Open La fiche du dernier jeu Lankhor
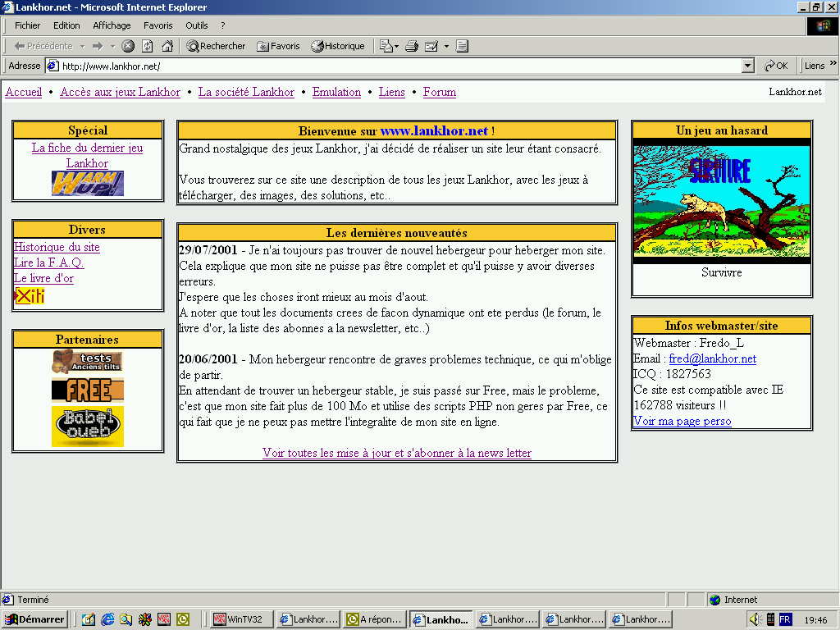The image size is (840, 630). [x=87, y=155]
